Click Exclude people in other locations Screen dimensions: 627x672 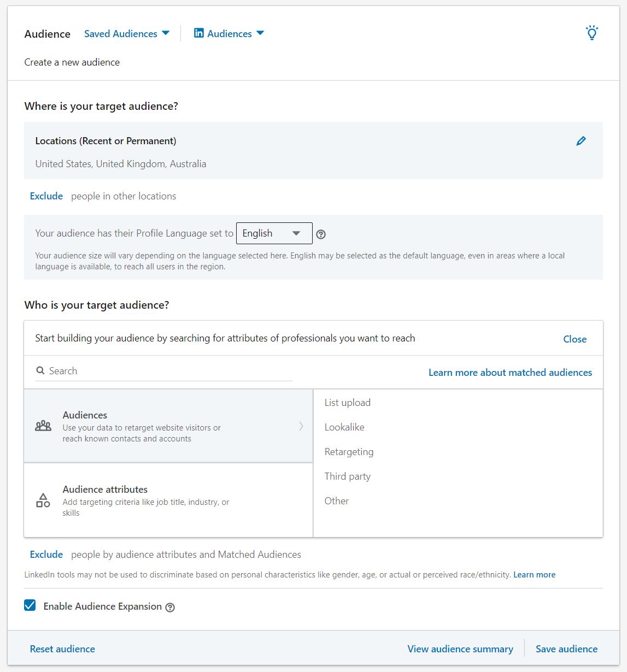tap(46, 196)
